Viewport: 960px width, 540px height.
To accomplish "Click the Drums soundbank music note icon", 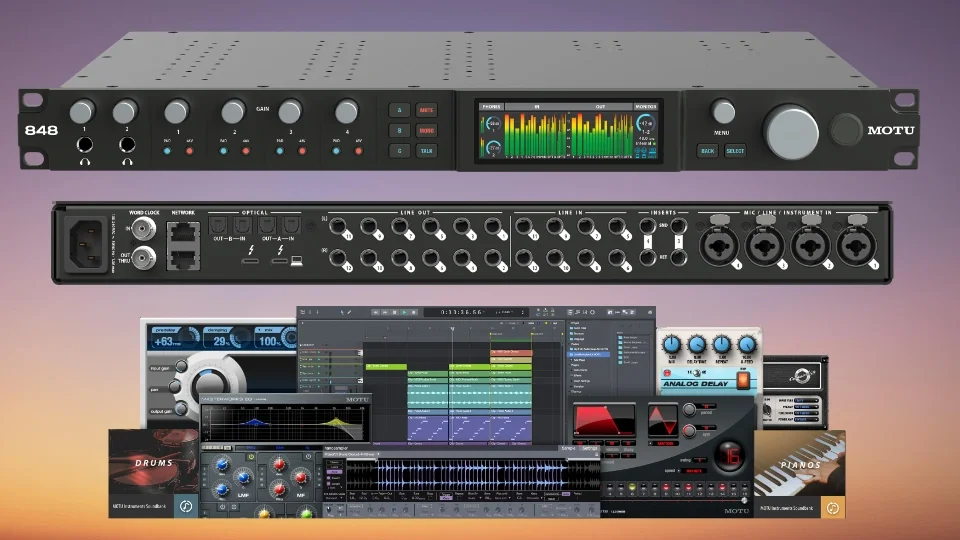I will 186,506.
